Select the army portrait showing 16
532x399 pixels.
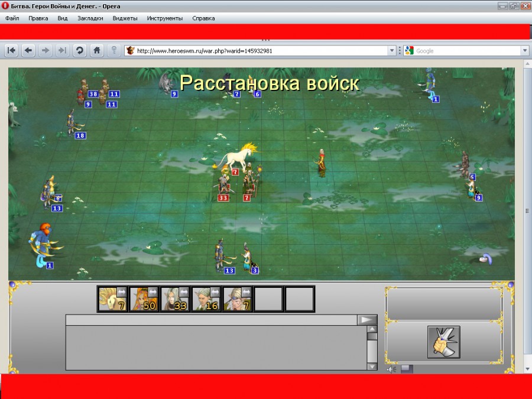coord(206,299)
